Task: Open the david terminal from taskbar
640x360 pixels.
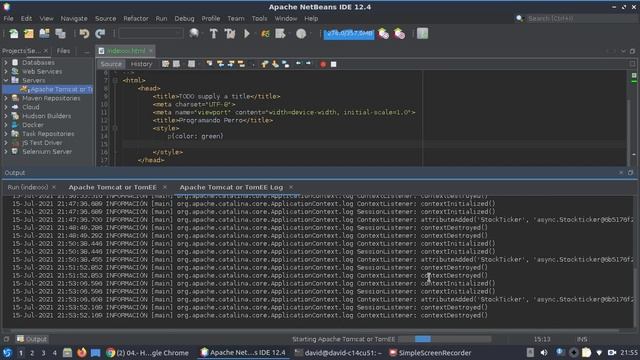Action: 338,353
